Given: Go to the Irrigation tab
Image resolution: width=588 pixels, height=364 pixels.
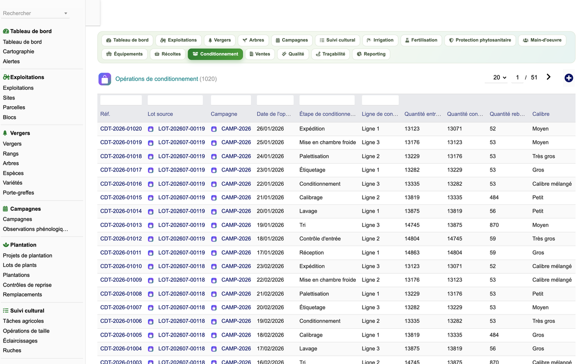Looking at the screenshot, I should [x=380, y=40].
